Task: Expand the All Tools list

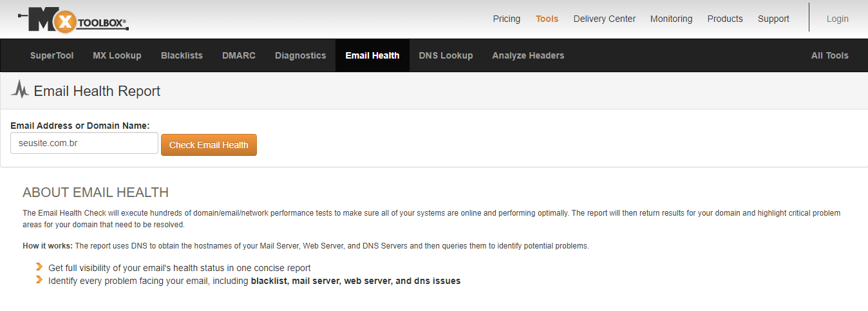Action: (x=829, y=55)
